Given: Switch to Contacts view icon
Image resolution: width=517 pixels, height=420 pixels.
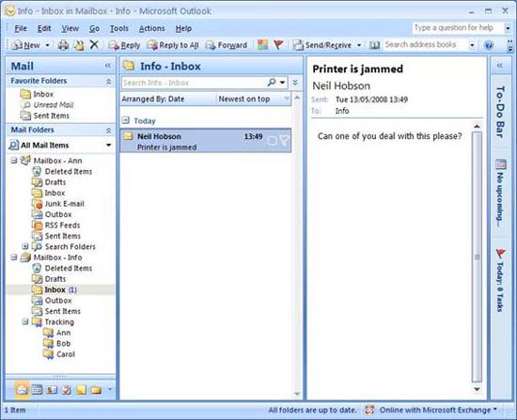Looking at the screenshot, I should (52, 390).
